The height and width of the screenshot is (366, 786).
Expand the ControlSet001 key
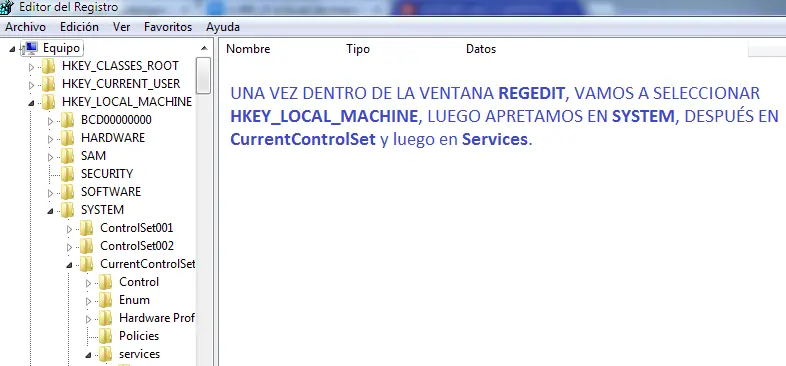[69, 229]
